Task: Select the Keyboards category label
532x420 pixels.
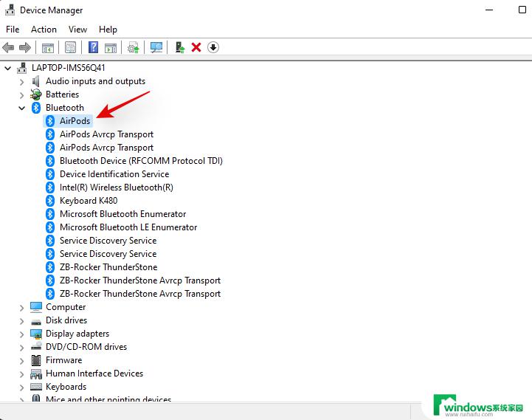Action: [66, 387]
